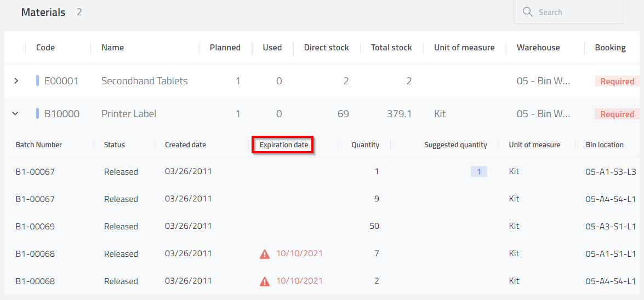This screenshot has height=300, width=644.
Task: Click Required badge for Secondhand Tablets
Action: point(617,81)
